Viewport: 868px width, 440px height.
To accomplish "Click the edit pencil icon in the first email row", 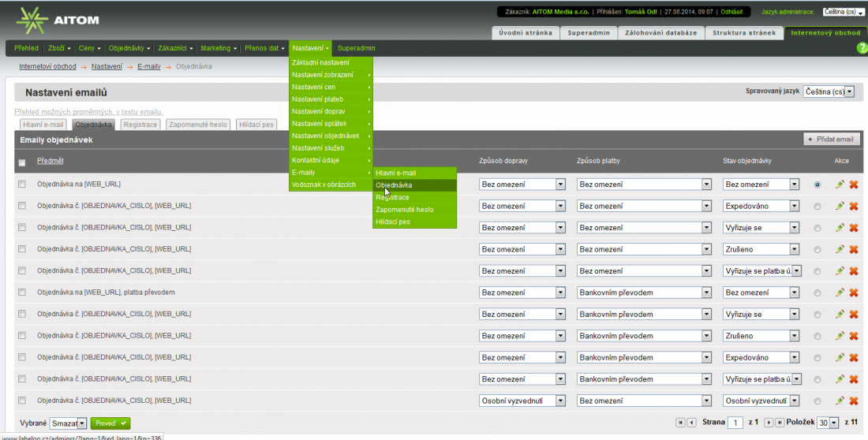I will coord(840,184).
